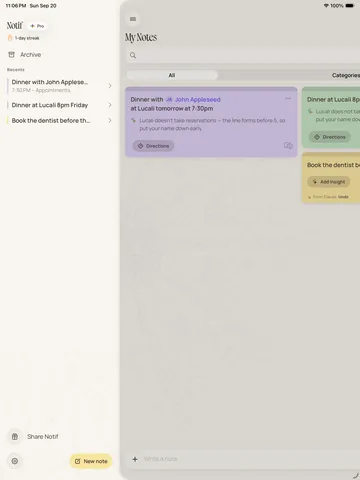Open the Archive section
360x480 pixels.
25,55
